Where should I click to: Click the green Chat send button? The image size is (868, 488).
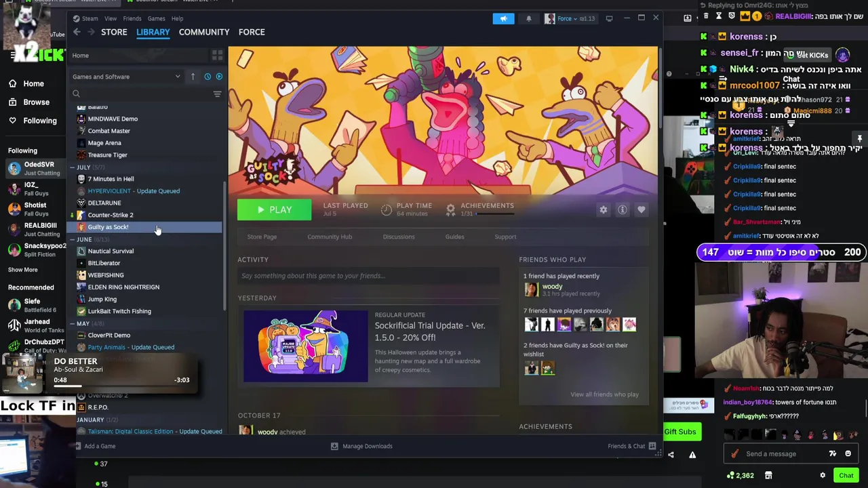point(845,475)
